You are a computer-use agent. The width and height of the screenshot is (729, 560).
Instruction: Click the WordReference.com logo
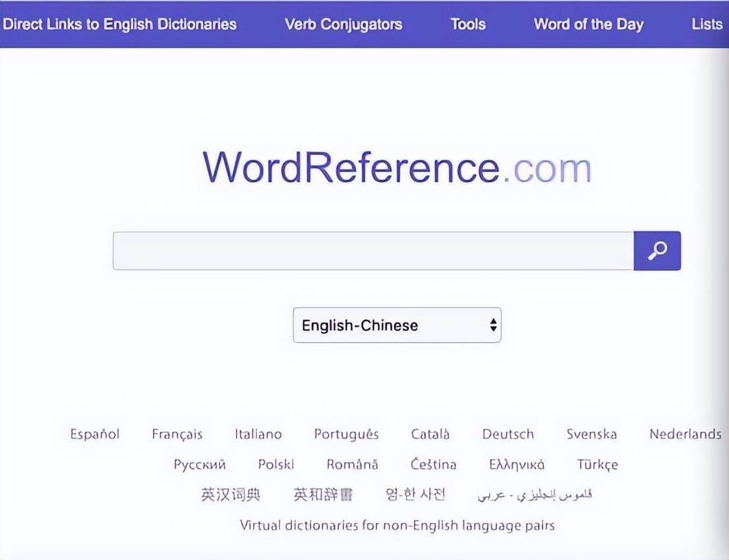point(397,167)
